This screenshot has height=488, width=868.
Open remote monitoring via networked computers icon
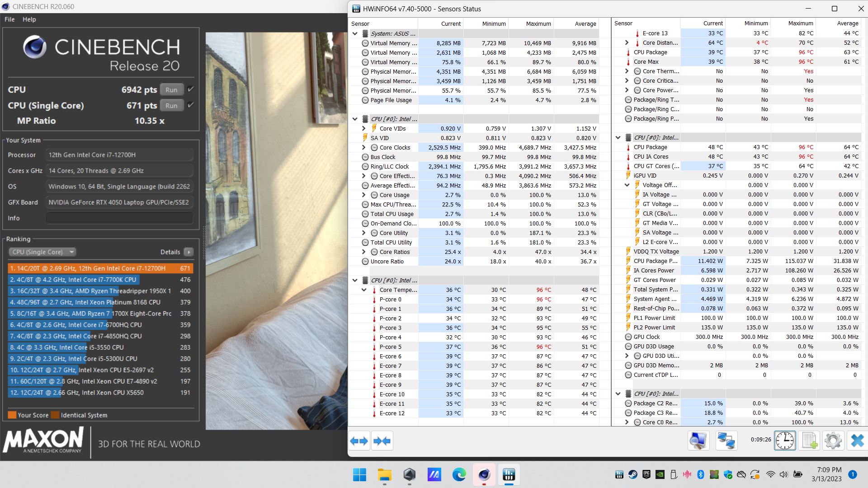pyautogui.click(x=727, y=440)
